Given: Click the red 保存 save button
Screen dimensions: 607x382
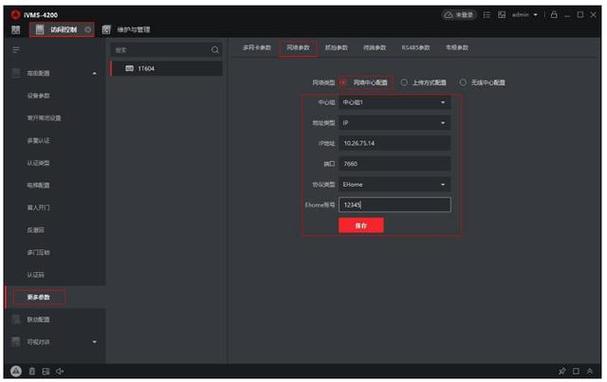Looking at the screenshot, I should (361, 225).
